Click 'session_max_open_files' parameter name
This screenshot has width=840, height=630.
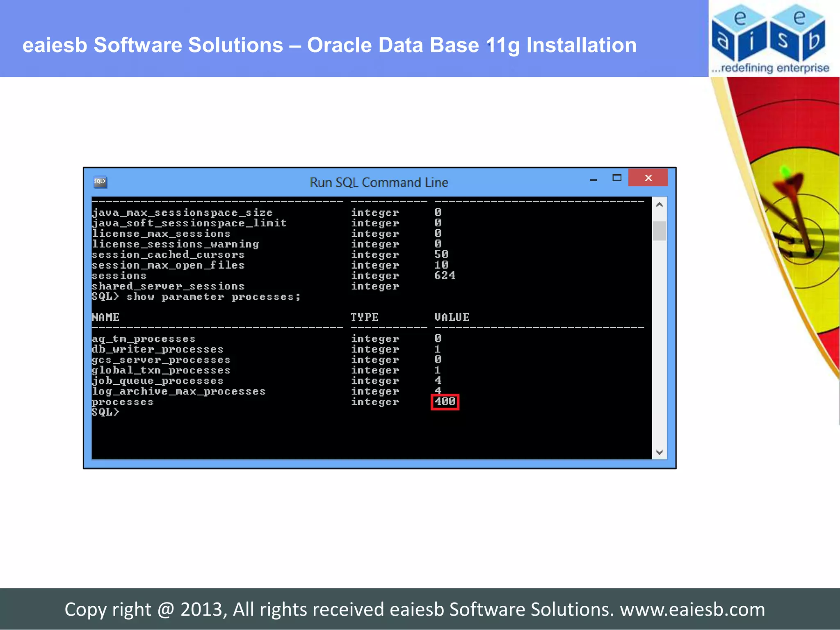[x=168, y=265]
